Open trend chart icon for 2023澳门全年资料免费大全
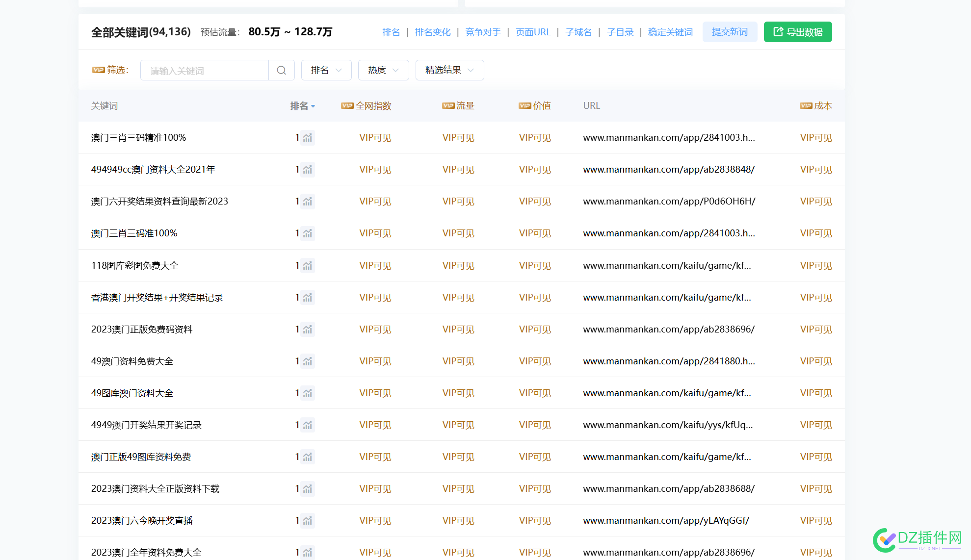Screen dimensions: 971x560 pos(308,553)
